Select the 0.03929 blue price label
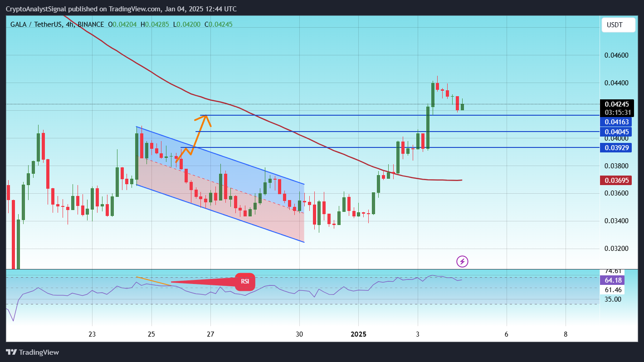This screenshot has height=362, width=644. [617, 147]
